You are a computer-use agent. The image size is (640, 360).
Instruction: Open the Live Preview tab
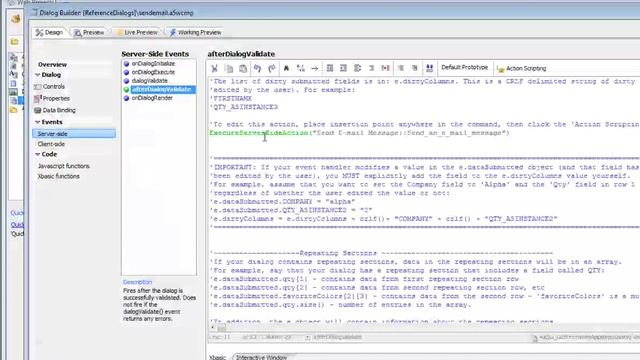137,32
